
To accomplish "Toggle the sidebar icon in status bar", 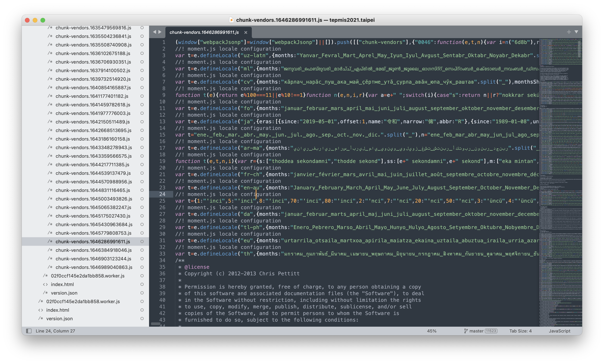I will [29, 331].
